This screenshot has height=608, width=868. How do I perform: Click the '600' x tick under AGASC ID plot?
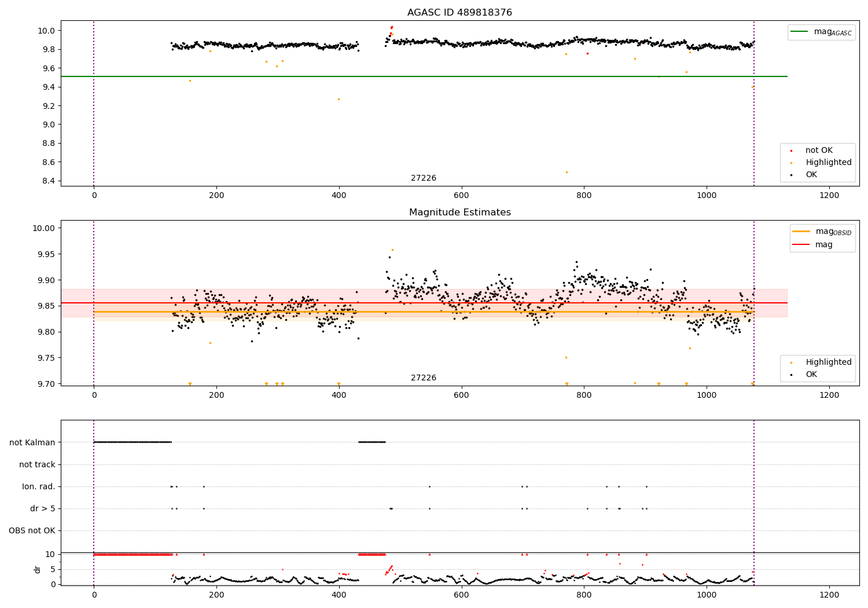pos(461,196)
